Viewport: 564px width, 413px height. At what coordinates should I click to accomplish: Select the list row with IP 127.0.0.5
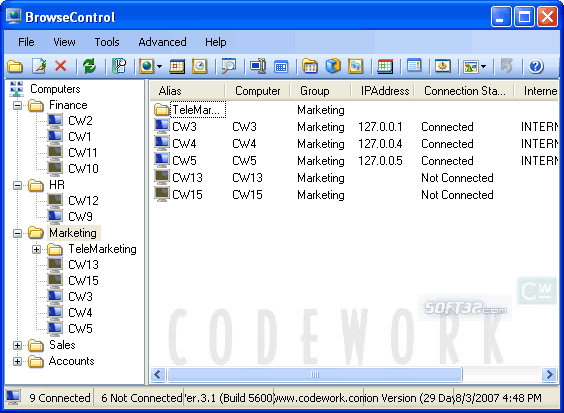(354, 160)
